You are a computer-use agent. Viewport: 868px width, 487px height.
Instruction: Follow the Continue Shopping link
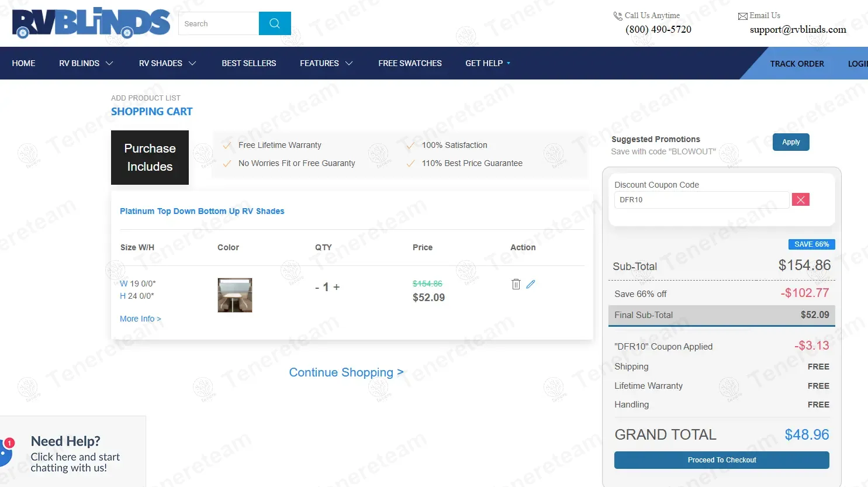tap(346, 372)
